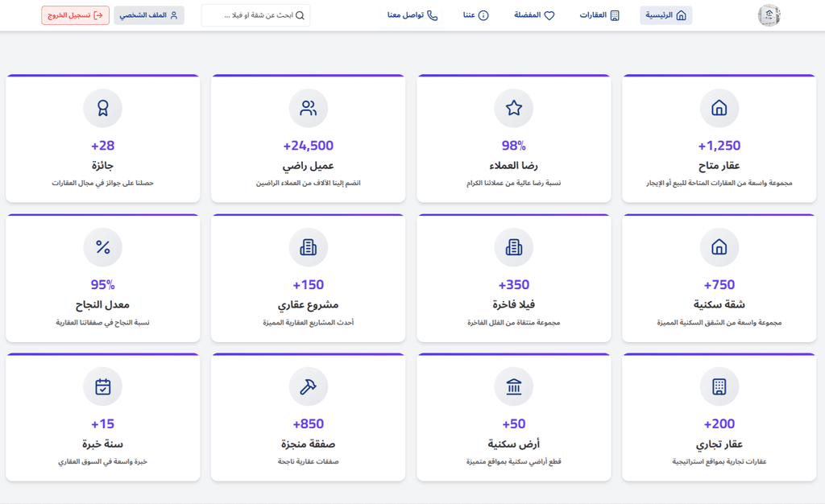Click the building icon above مشروع عقاري

tap(309, 247)
